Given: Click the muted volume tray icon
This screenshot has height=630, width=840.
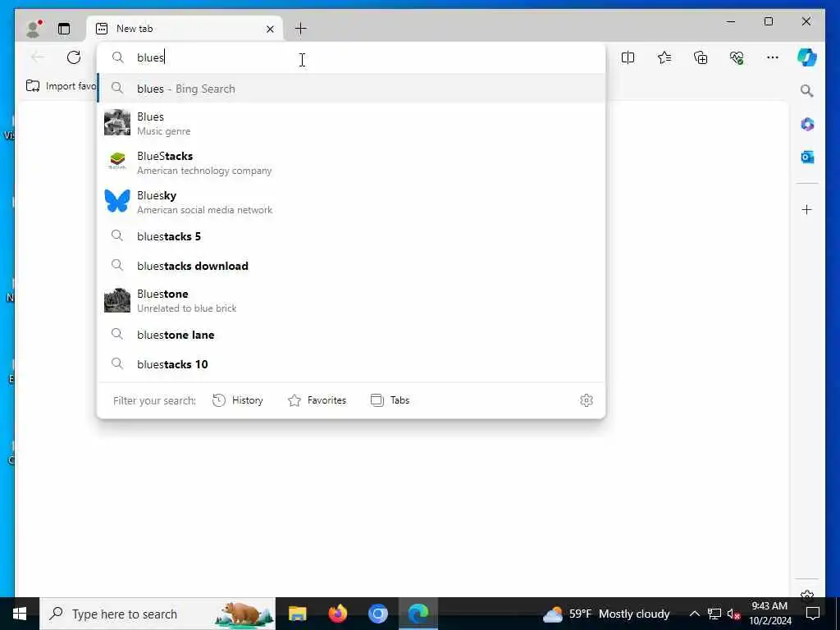Looking at the screenshot, I should [x=733, y=614].
